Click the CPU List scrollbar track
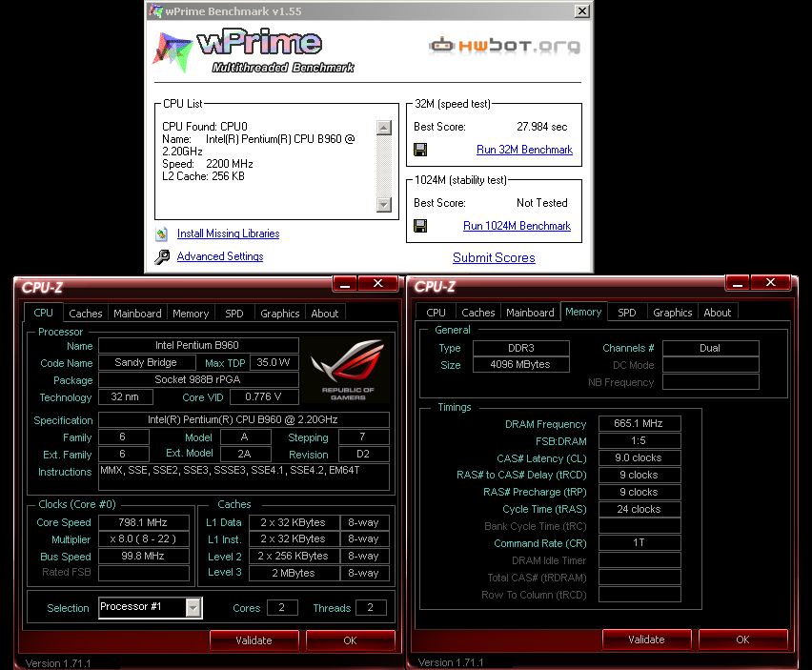Viewport: 812px width, 670px height. [384, 166]
